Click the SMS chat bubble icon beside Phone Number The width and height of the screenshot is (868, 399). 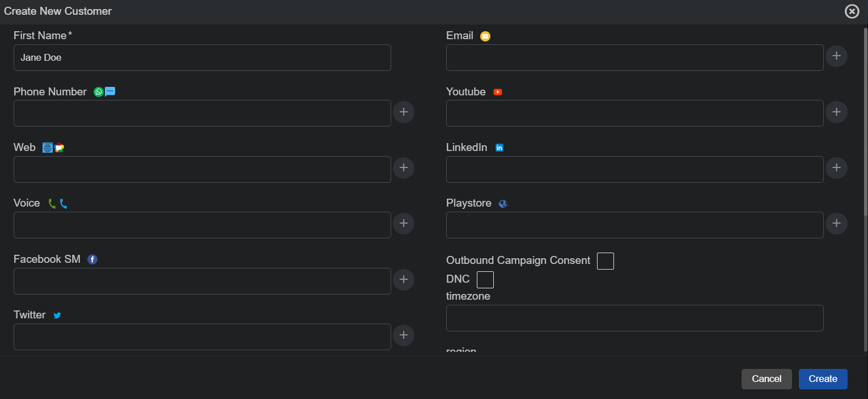tap(110, 91)
